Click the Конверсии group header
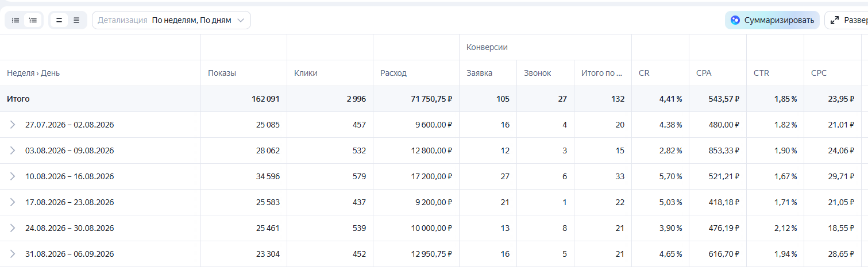 (x=487, y=47)
